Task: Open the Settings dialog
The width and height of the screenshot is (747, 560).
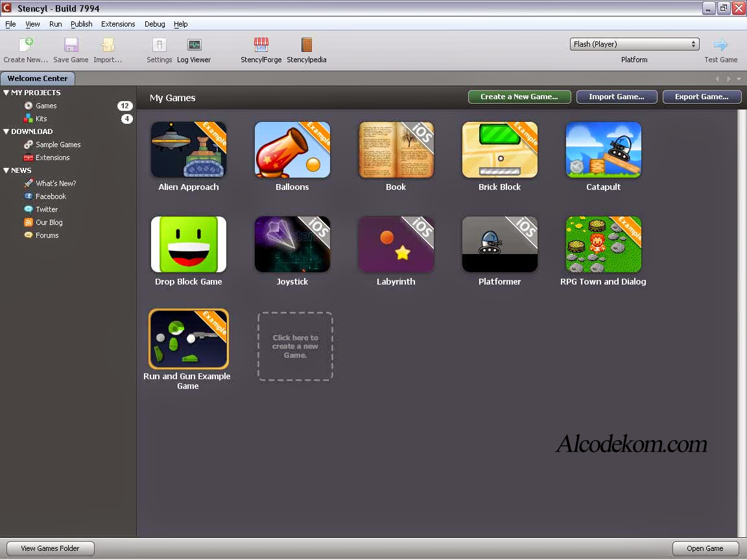Action: pos(159,49)
